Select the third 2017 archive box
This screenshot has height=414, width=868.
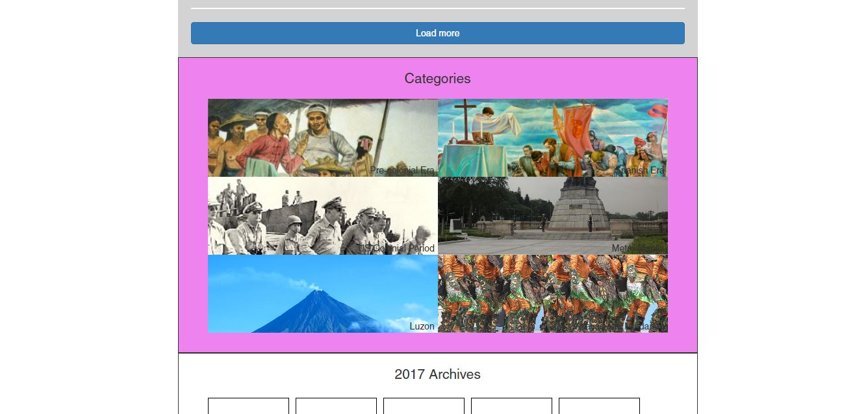click(424, 406)
